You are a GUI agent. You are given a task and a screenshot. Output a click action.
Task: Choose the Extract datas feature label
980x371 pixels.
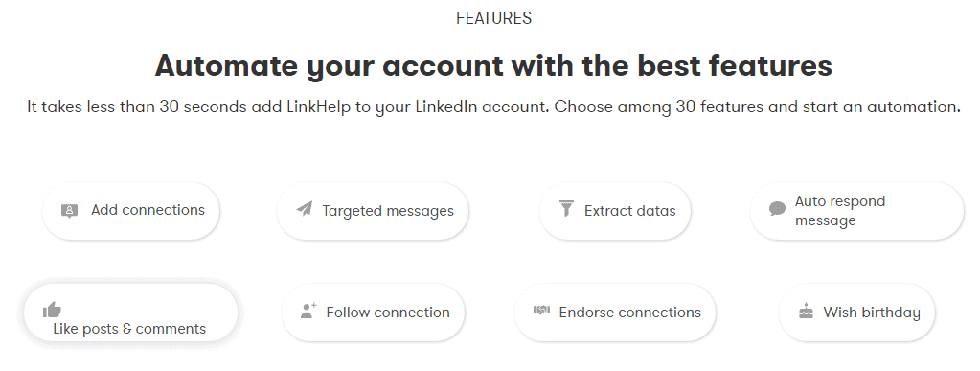pos(630,211)
